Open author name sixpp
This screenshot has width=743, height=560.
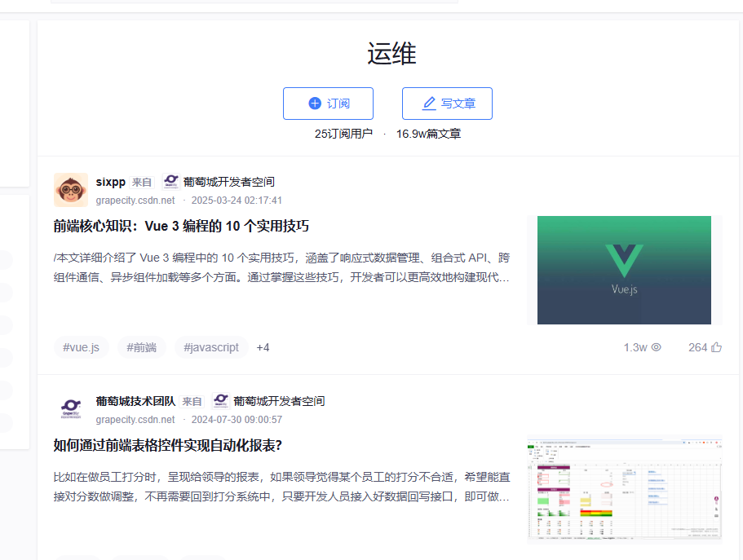[x=110, y=182]
